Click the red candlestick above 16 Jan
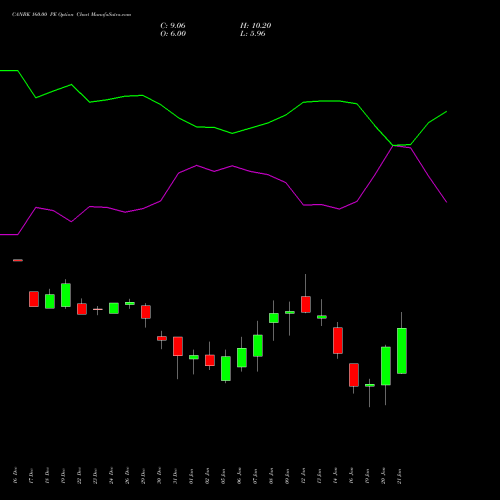This screenshot has width=500, height=500. [354, 375]
